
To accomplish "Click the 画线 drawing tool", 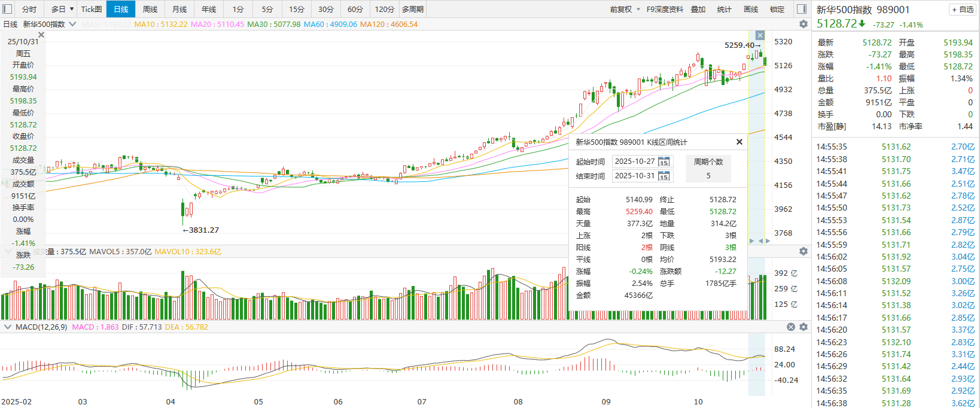I will (751, 9).
